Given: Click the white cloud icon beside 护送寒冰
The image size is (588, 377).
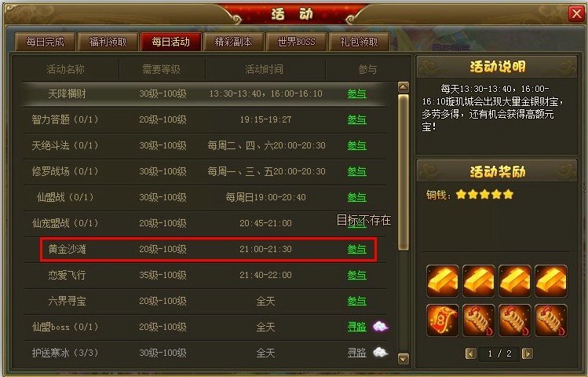Looking at the screenshot, I should 380,352.
